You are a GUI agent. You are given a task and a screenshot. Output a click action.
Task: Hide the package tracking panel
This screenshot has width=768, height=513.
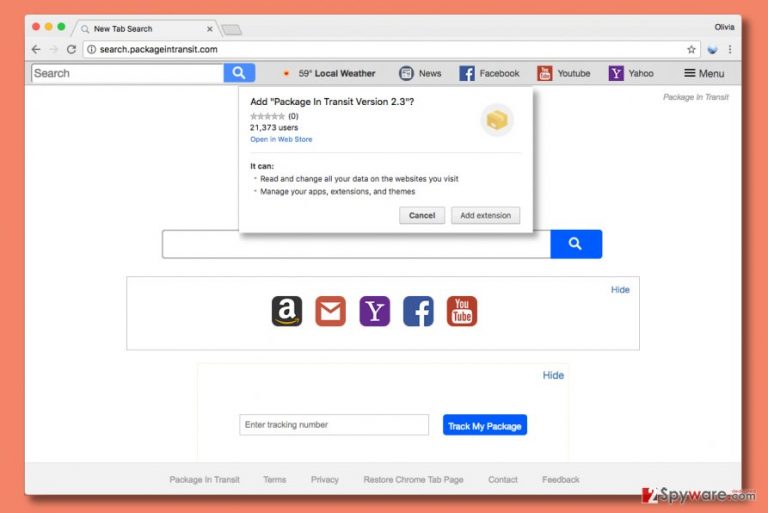click(553, 375)
